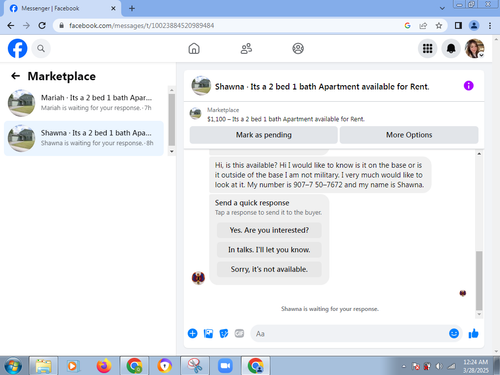Viewport: 500px width, 375px height.
Task: Click browser back arrow
Action: tap(11, 26)
